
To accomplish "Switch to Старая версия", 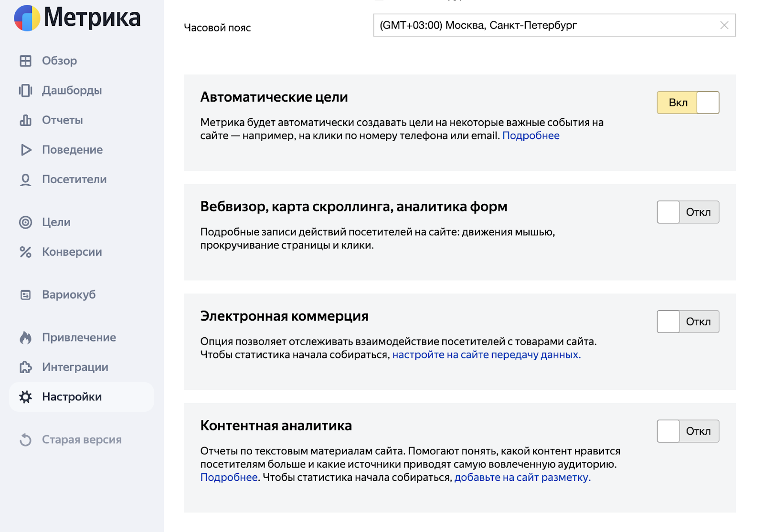I will click(x=82, y=440).
